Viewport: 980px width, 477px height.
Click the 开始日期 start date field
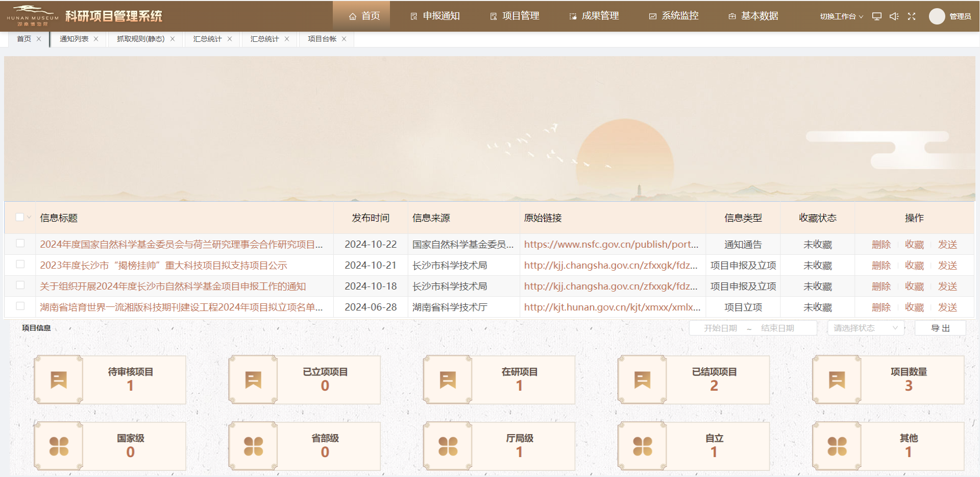[720, 328]
